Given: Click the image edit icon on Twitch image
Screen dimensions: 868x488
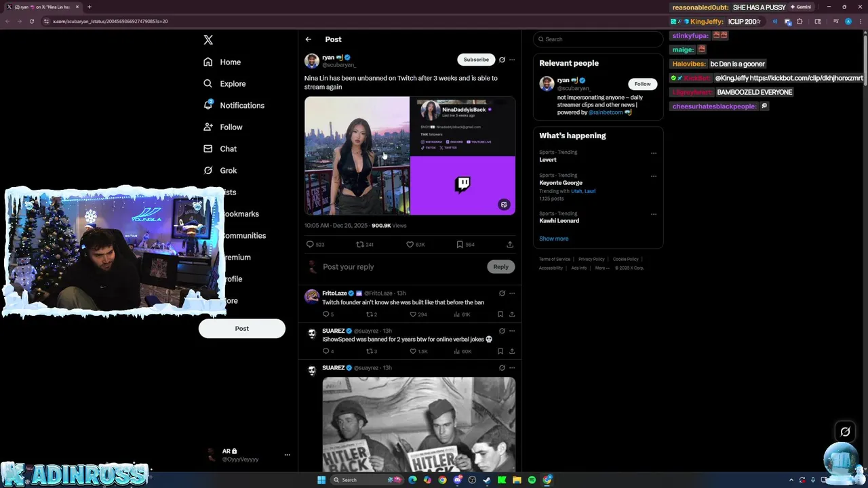Looking at the screenshot, I should click(504, 205).
